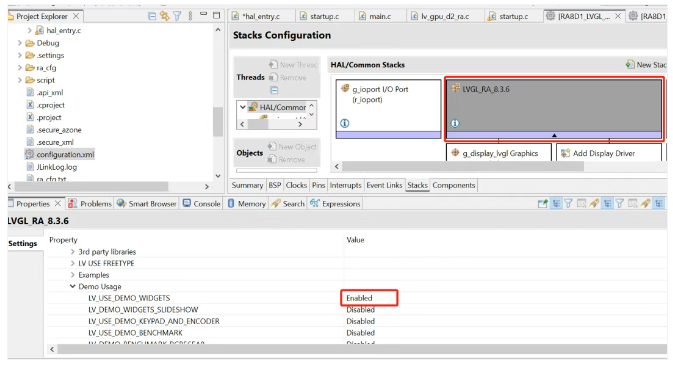673x365 pixels.
Task: Click Remove in the Objects panel
Action: click(286, 159)
